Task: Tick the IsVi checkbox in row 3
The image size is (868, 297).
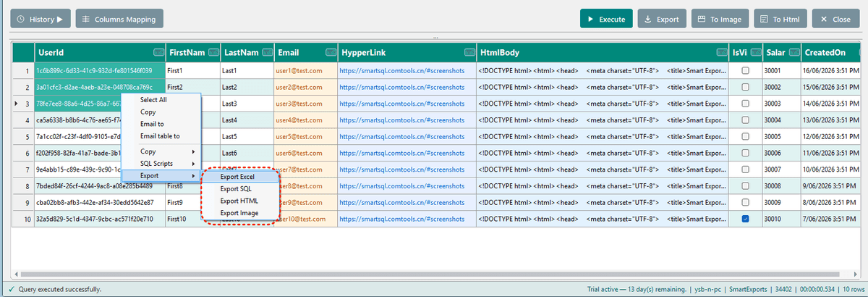Action: tap(745, 104)
